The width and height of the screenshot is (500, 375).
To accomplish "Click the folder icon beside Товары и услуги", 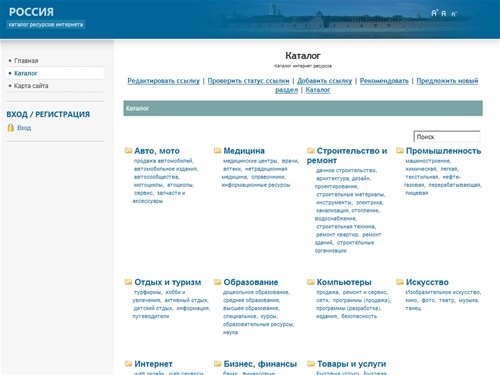I will [x=311, y=364].
